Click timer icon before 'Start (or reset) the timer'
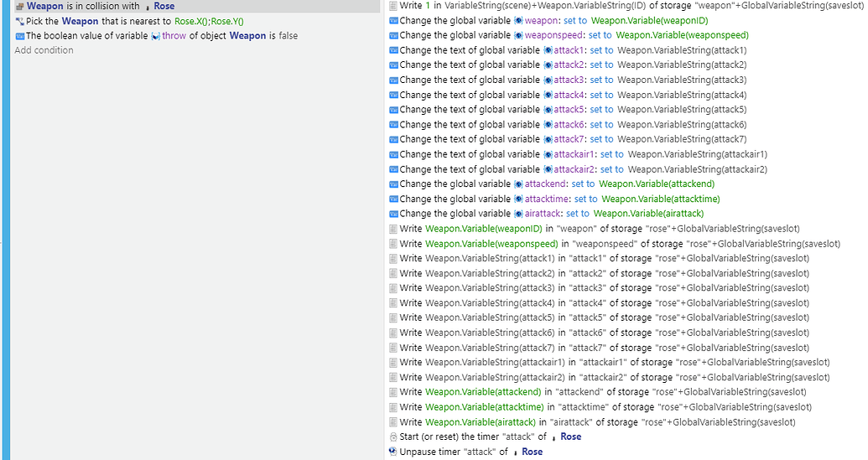 (x=393, y=437)
